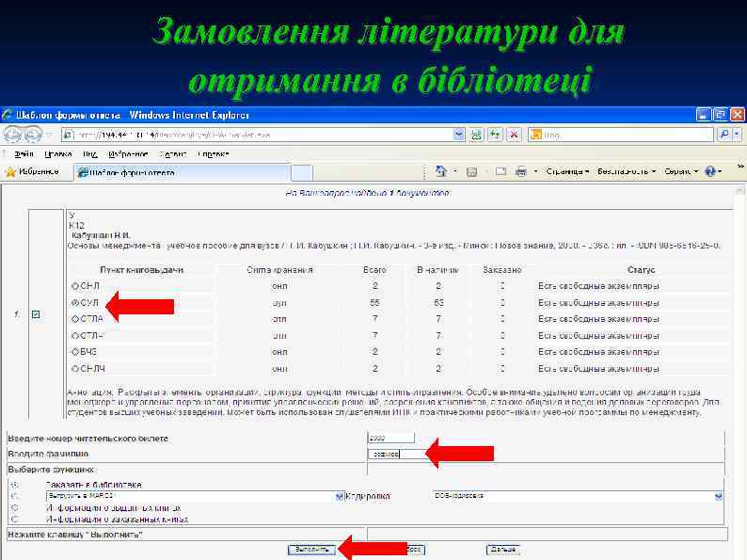The height and width of the screenshot is (560, 747).
Task: Select the Шаблон формы ответа tab
Action: 181,172
